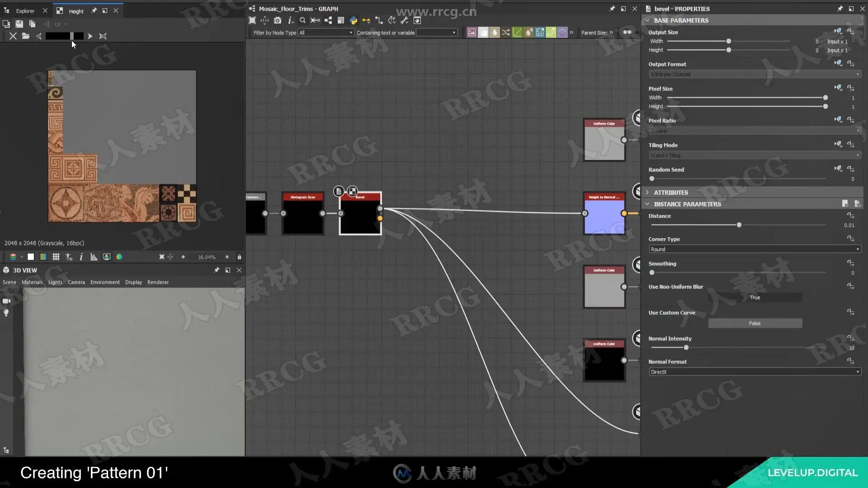The width and height of the screenshot is (868, 488).
Task: Click the Python scripting icon in graph toolbar
Action: pyautogui.click(x=354, y=20)
